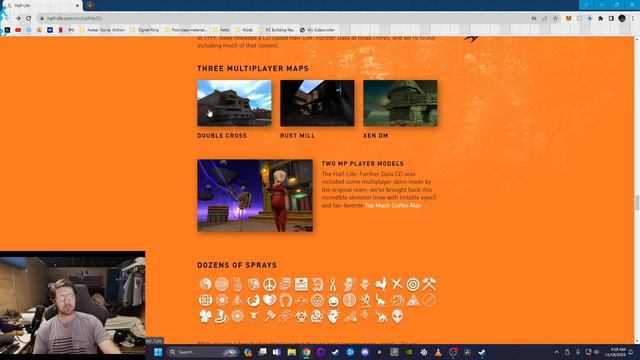
Task: Select the crossed X spray icon
Action: 397,284
